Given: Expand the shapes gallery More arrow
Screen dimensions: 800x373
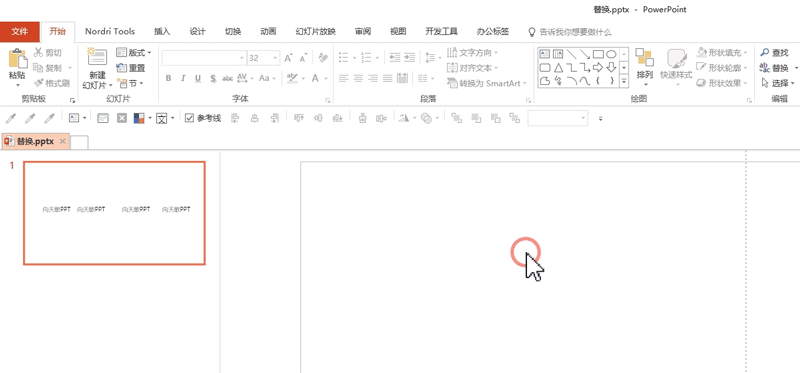Looking at the screenshot, I should point(624,81).
